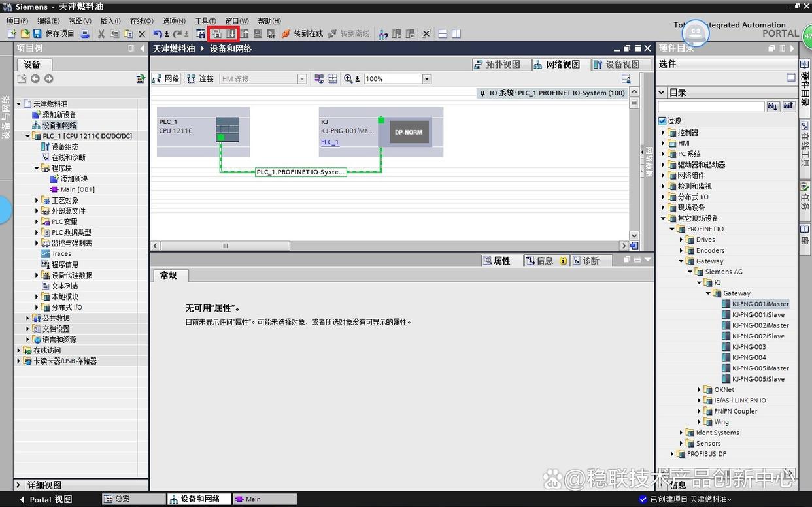Click the new project icon in toolbar
The height and width of the screenshot is (507, 812).
(x=12, y=34)
